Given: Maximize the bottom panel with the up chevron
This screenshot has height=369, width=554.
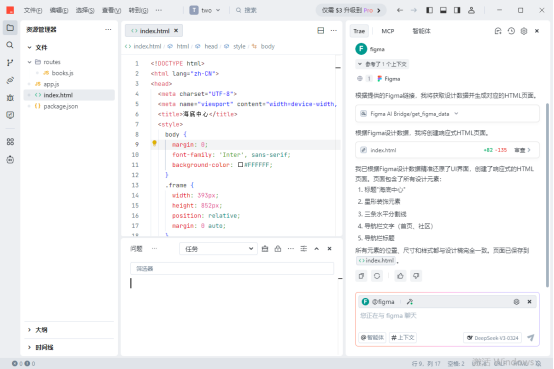Looking at the screenshot, I should (x=317, y=249).
